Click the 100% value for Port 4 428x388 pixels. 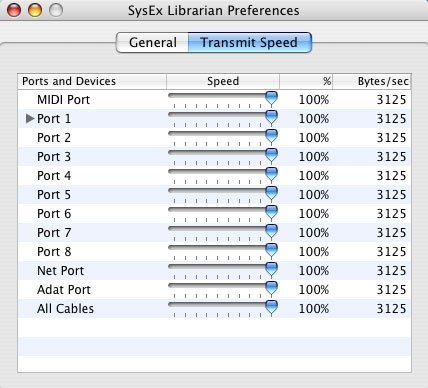tap(314, 176)
